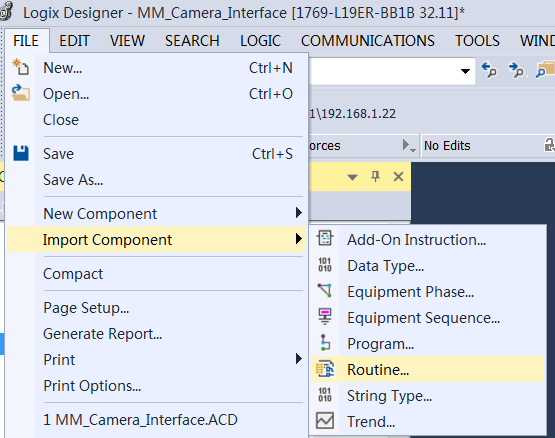The height and width of the screenshot is (438, 555).
Task: Select Equipment Phase... import option
Action: [x=428, y=292]
